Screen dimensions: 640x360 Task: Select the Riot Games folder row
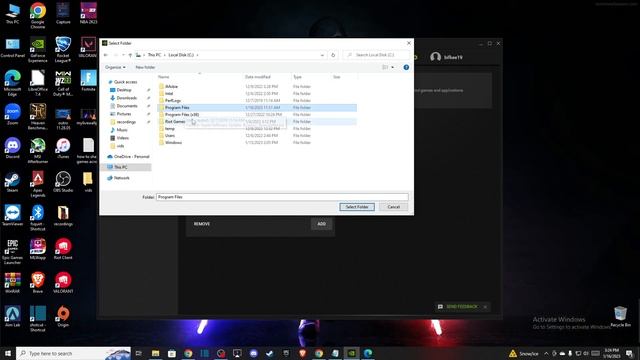click(x=257, y=122)
